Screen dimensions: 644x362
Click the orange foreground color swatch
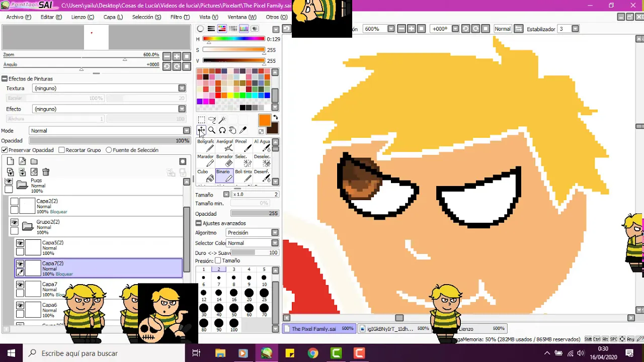pyautogui.click(x=265, y=121)
